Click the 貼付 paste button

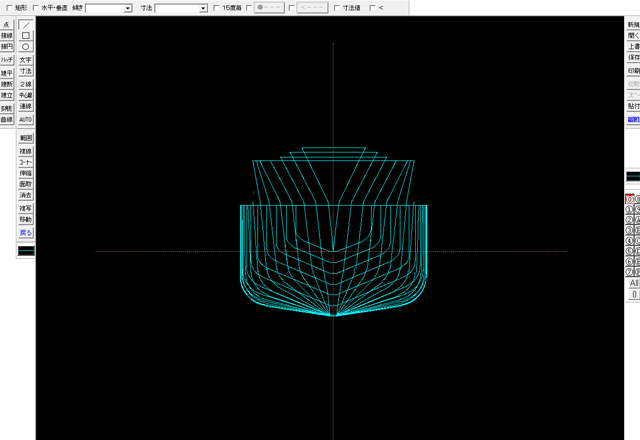(633, 106)
